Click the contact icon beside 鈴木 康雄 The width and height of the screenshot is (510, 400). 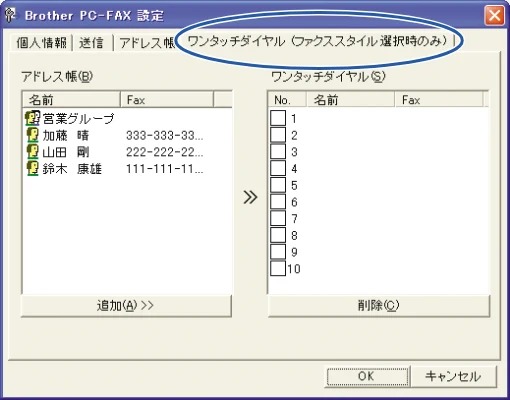click(x=33, y=168)
